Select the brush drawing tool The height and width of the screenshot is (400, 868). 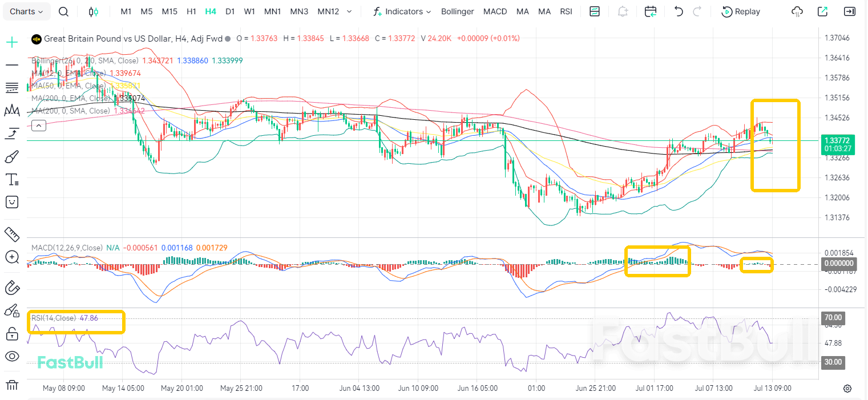click(x=12, y=156)
